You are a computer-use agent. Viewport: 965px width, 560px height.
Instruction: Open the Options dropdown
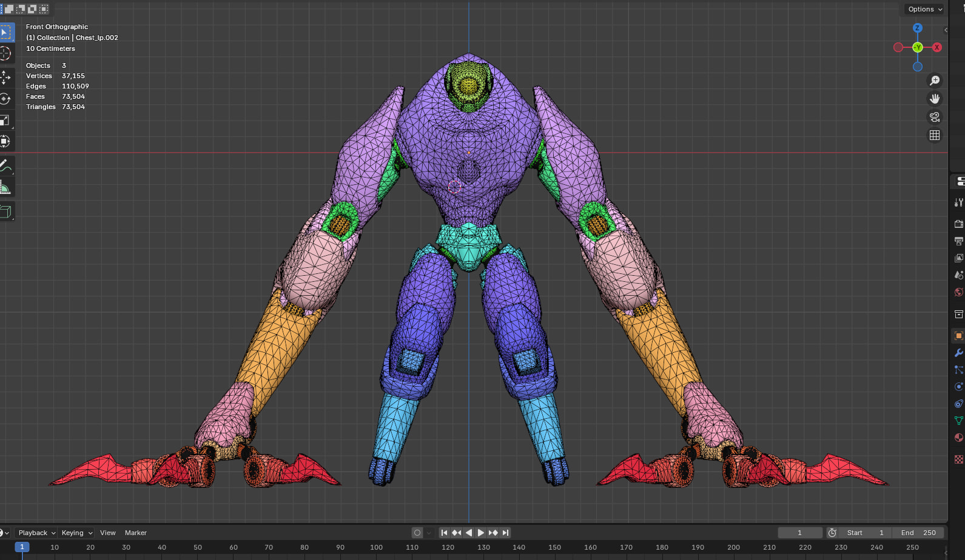coord(924,9)
